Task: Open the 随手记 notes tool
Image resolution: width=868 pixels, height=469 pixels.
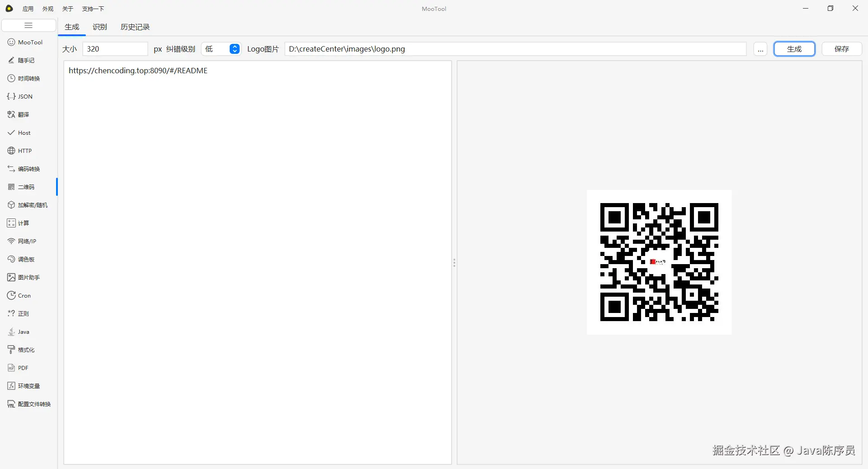Action: click(x=29, y=60)
